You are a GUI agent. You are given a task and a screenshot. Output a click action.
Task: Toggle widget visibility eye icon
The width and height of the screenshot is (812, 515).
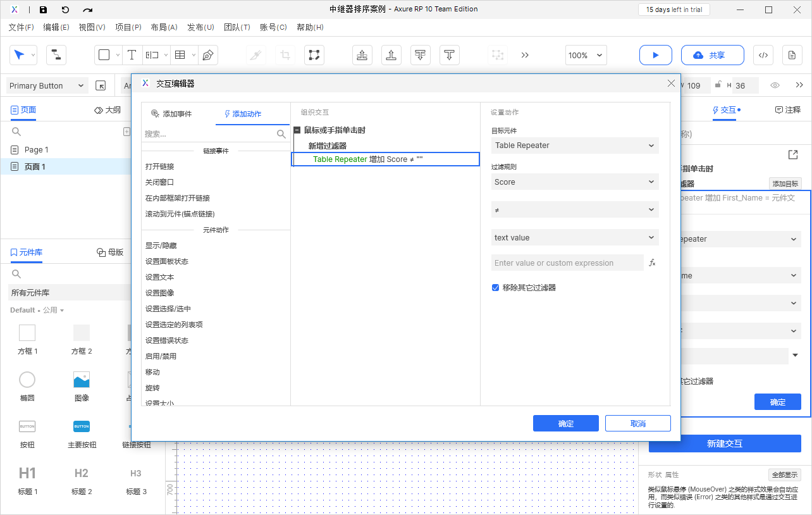[775, 85]
